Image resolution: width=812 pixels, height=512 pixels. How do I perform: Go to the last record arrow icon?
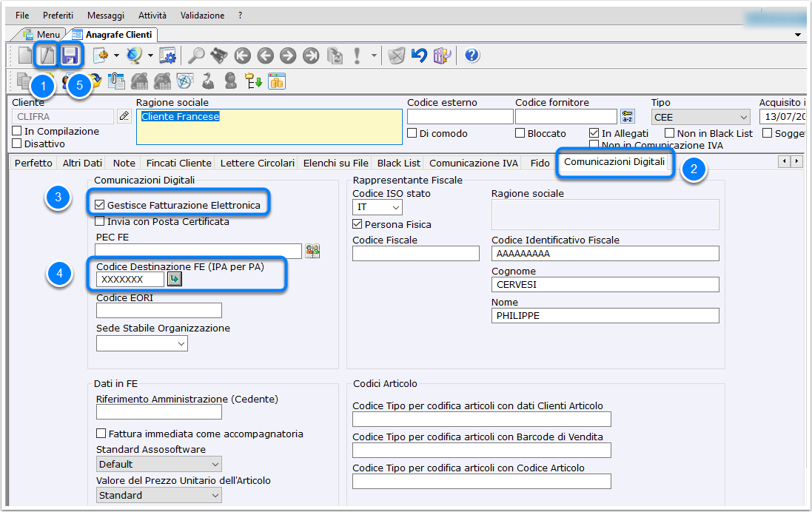[x=311, y=55]
